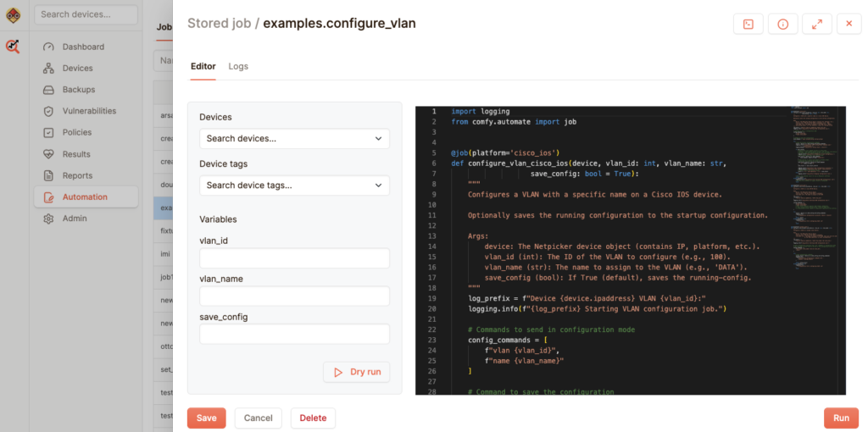This screenshot has height=432, width=868.
Task: Close the stored job panel
Action: (849, 25)
